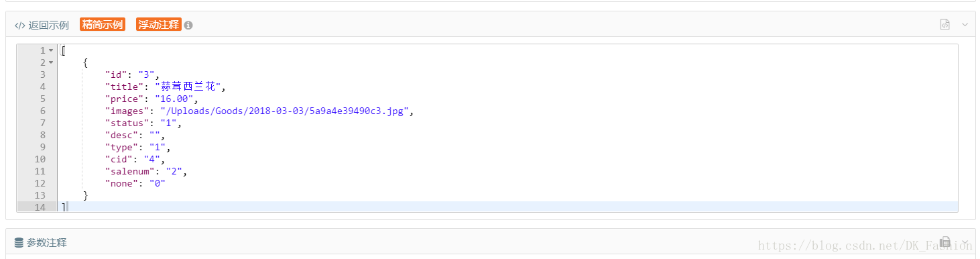Collapse the 返回示例 panel with the chevron
Image resolution: width=980 pixels, height=259 pixels.
[965, 24]
